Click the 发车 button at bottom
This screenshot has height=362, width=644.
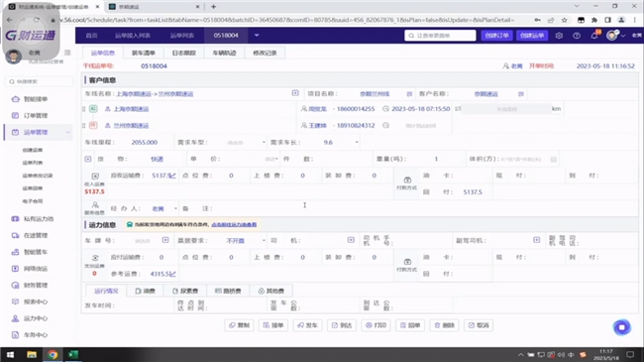[x=307, y=325]
